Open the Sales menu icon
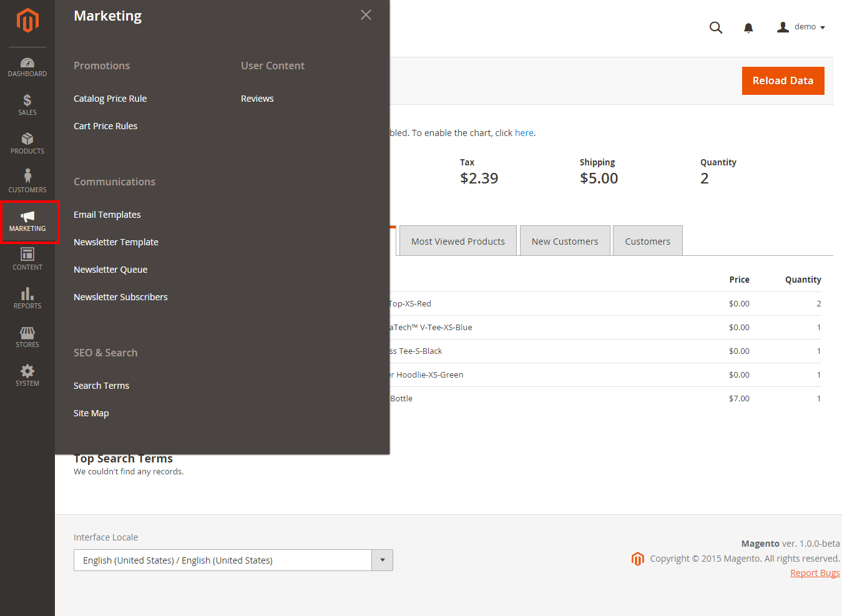 27,105
